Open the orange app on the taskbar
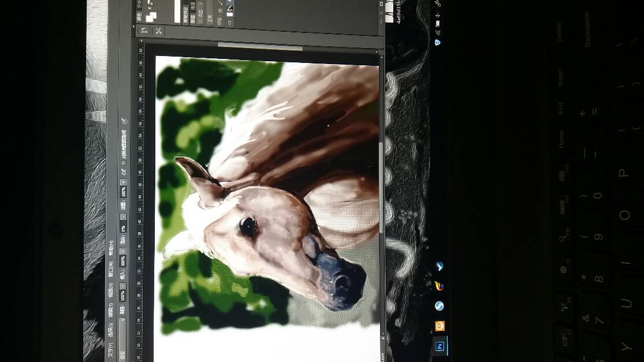Viewport: 644px width, 362px height. pyautogui.click(x=440, y=326)
